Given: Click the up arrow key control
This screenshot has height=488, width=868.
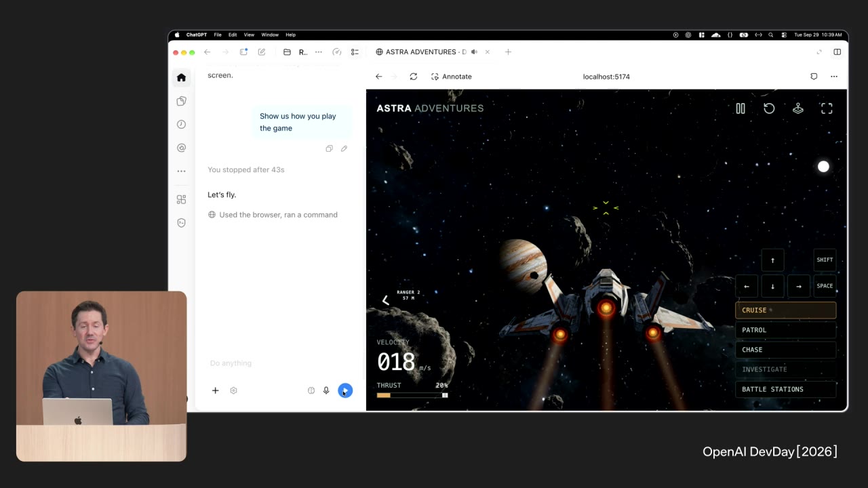Looking at the screenshot, I should [772, 260].
